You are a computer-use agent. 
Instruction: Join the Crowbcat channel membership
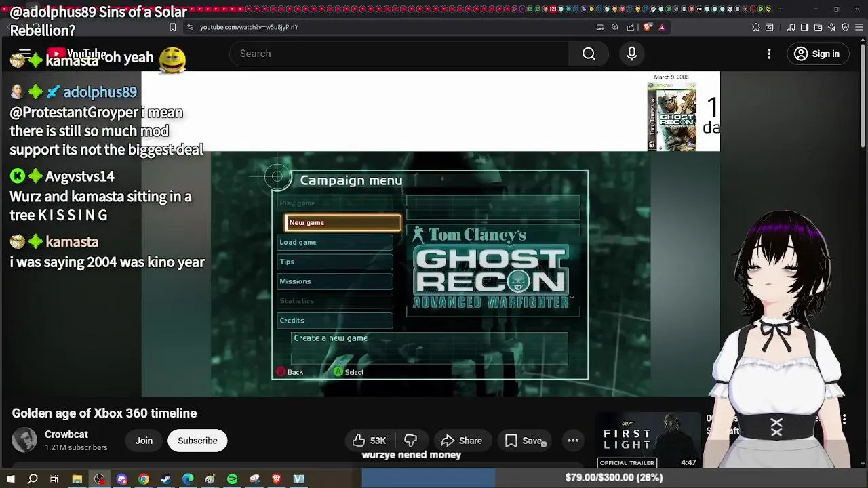click(x=144, y=441)
